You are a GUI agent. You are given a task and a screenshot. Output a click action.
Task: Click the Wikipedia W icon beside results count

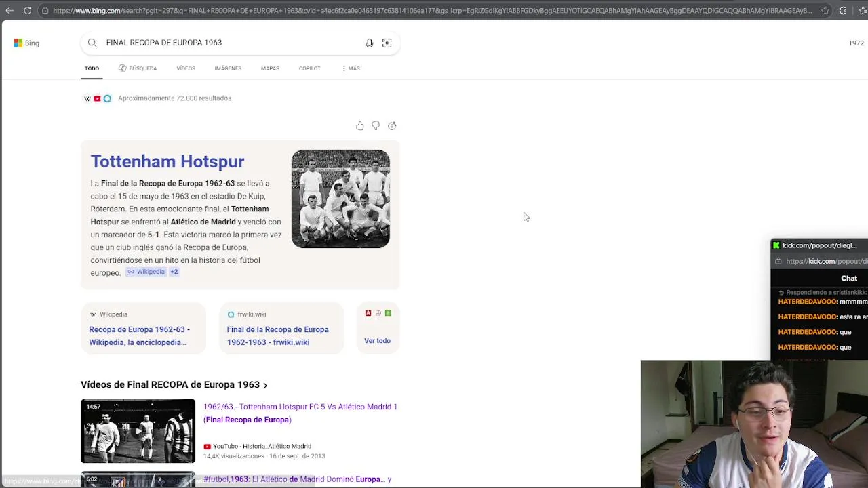pyautogui.click(x=87, y=98)
